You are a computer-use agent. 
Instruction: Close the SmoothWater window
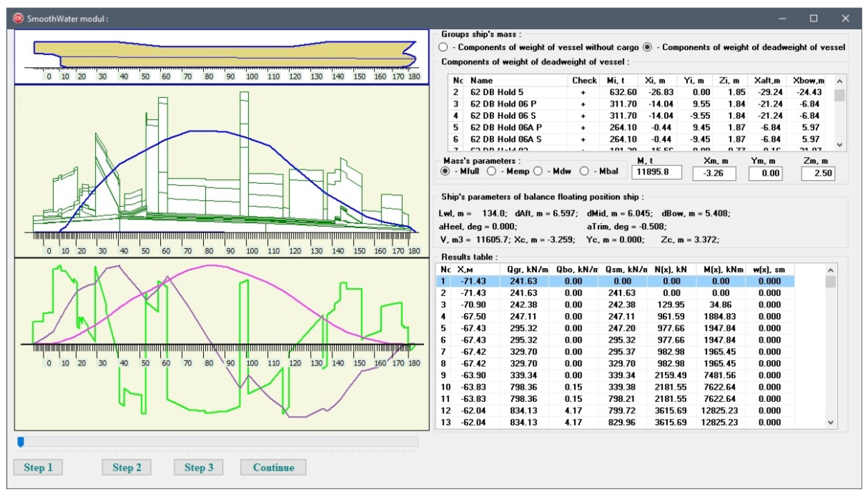(x=845, y=18)
